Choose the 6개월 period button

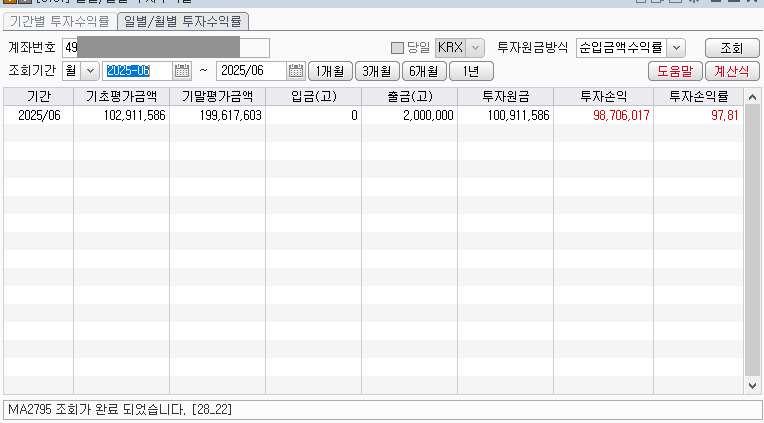[424, 71]
